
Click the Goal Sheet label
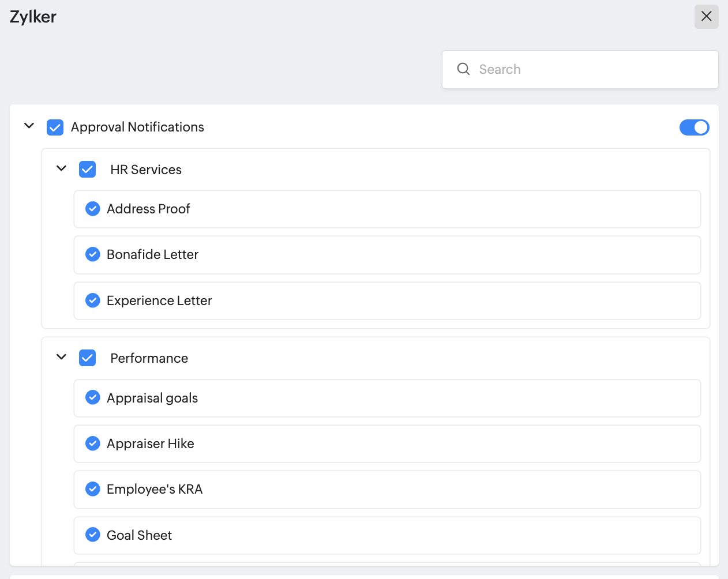tap(139, 535)
